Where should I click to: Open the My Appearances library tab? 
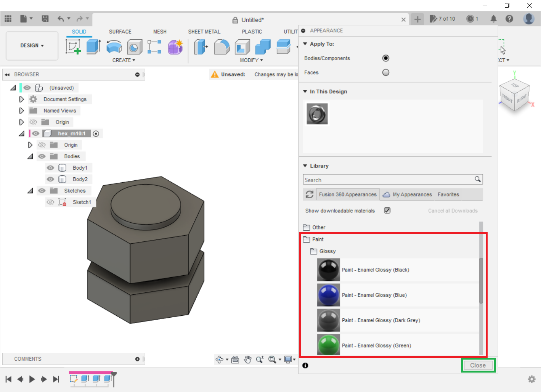[x=408, y=194]
